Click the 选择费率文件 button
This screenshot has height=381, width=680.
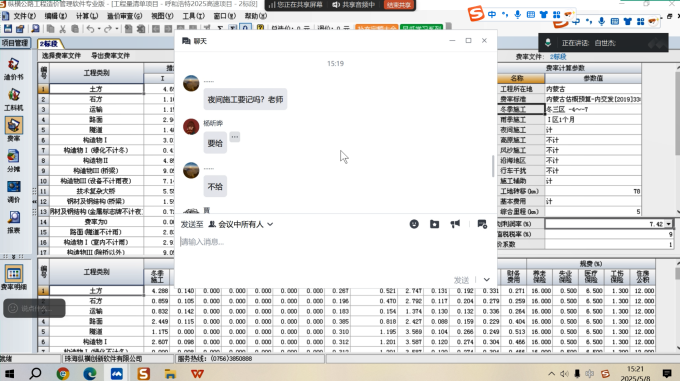61,56
